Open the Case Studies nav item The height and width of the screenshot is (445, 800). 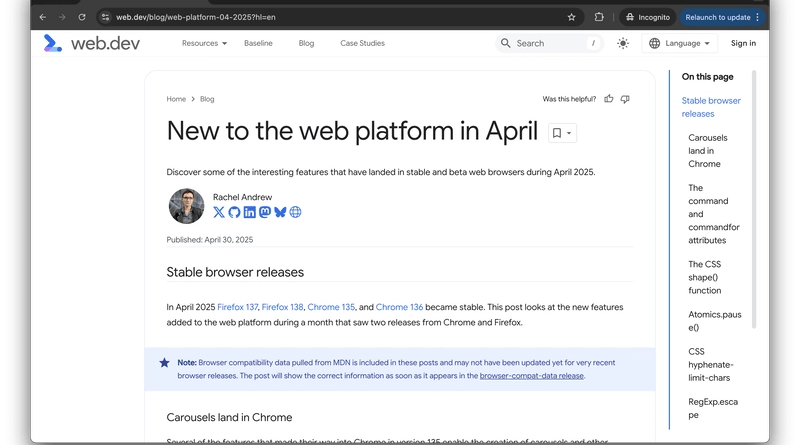(x=362, y=43)
